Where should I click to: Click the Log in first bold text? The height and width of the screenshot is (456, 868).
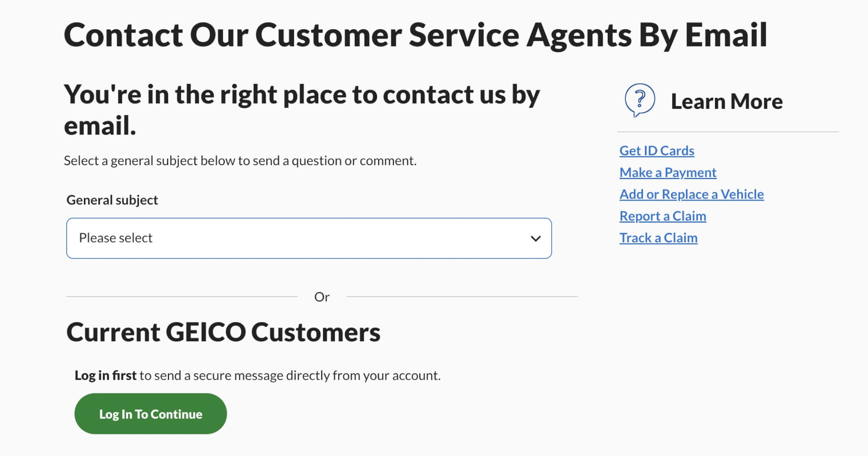pyautogui.click(x=105, y=375)
